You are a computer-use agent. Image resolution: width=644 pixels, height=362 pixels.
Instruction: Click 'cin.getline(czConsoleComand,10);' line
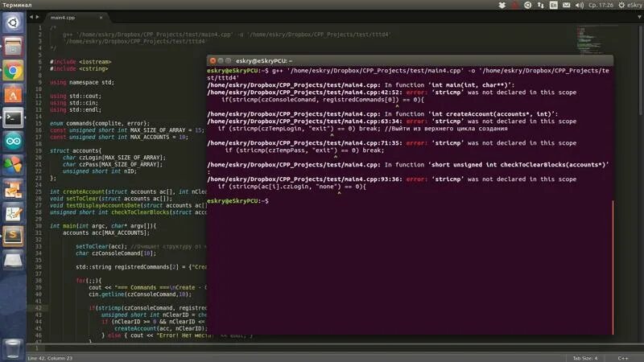tap(140, 294)
